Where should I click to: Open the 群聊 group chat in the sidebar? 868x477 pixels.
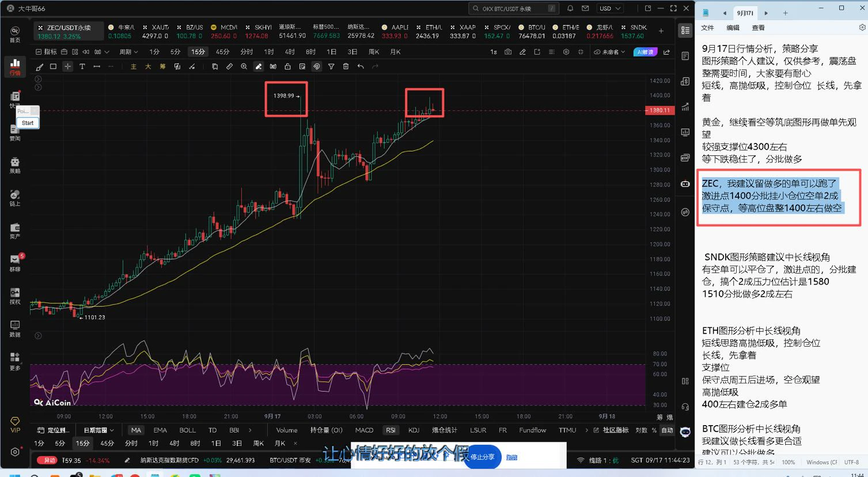[x=15, y=263]
